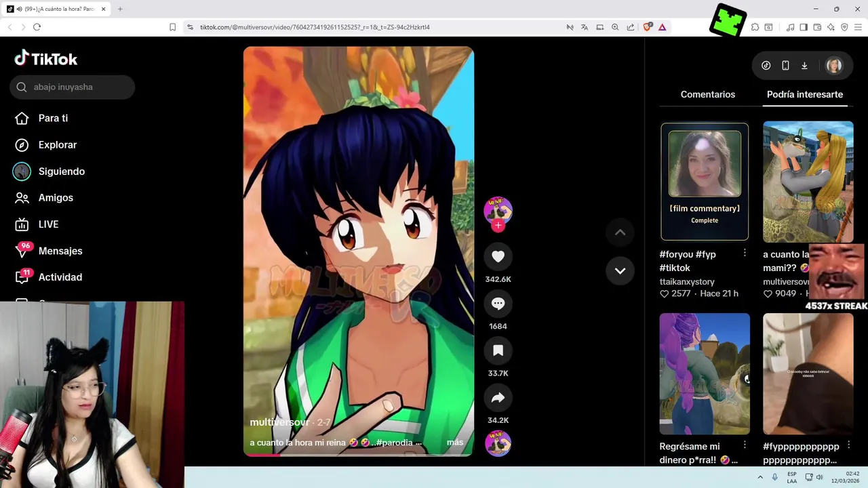Viewport: 868px width, 488px height.
Task: Open zoom magnifier in address bar
Action: tap(615, 27)
